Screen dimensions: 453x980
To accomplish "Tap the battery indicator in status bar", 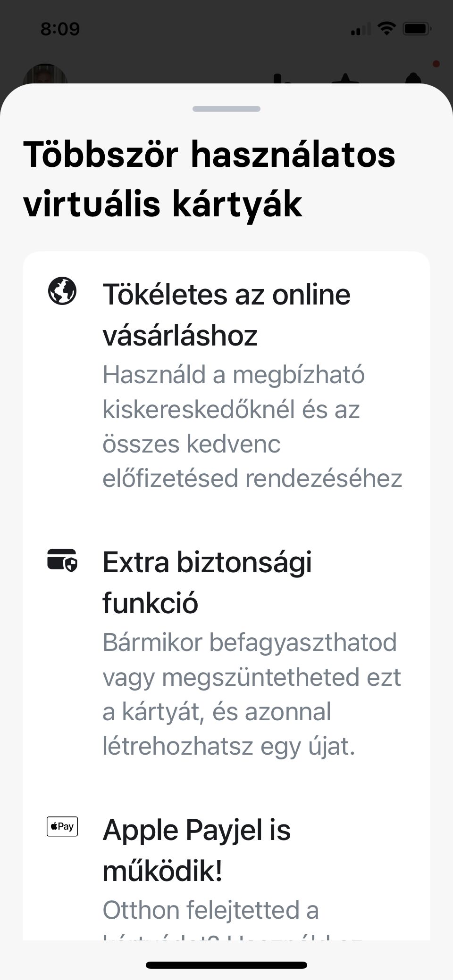I will coord(416,29).
